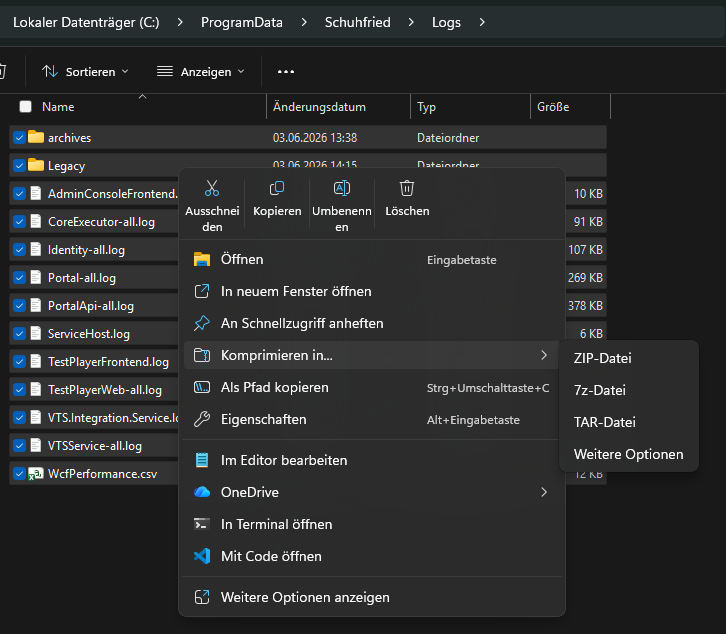Expand the OneDrive submenu arrow
Viewport: 726px width, 634px height.
pos(544,492)
